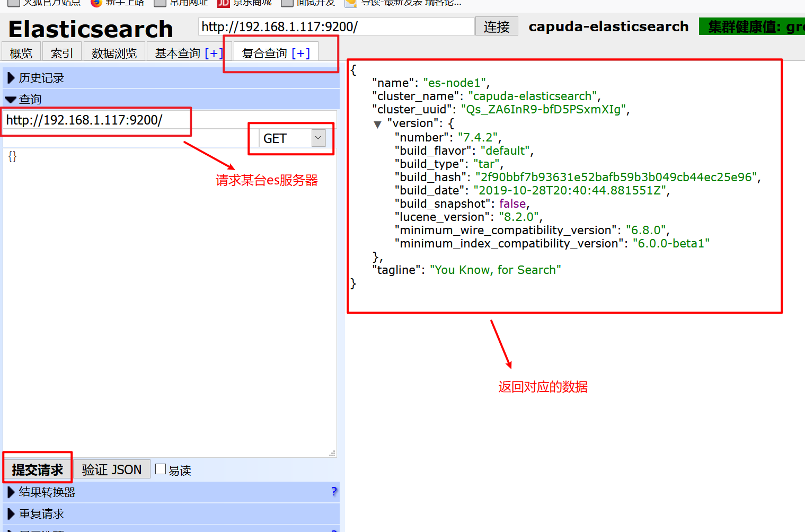Image resolution: width=805 pixels, height=532 pixels.
Task: Open the 京东商城 bookmark
Action: tap(245, 3)
